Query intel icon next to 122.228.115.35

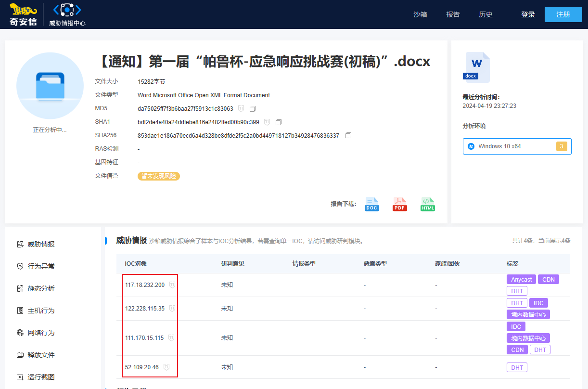click(x=172, y=309)
